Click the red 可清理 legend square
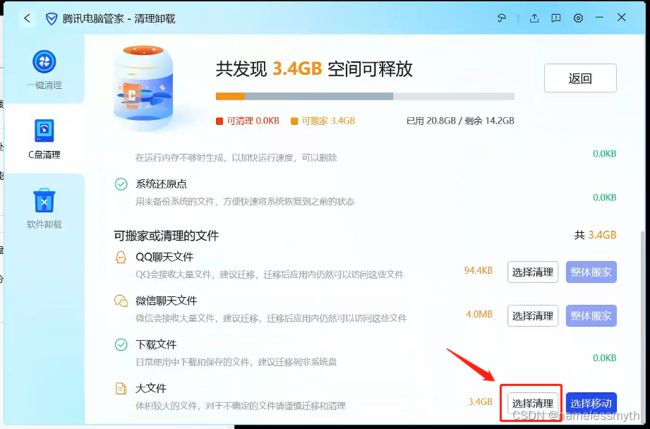Viewport: 650px width, 429px height. (x=219, y=121)
